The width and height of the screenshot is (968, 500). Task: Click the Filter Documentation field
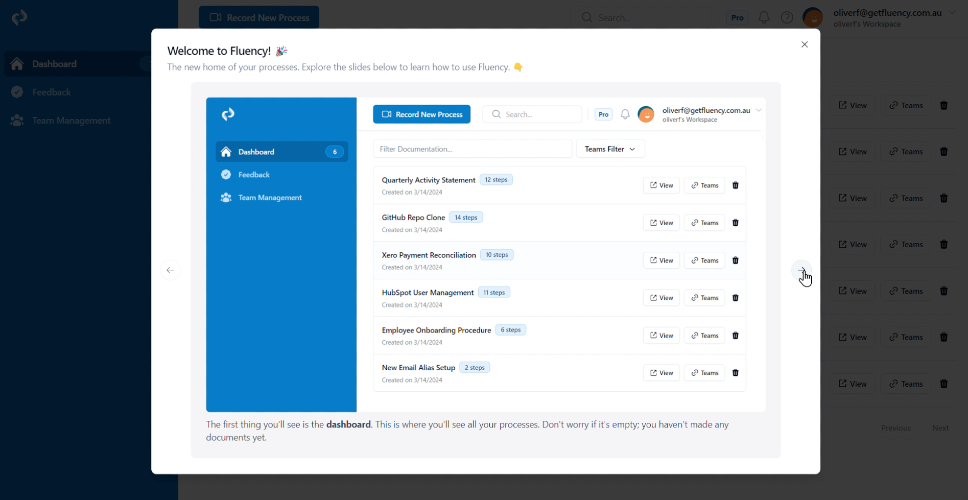472,149
